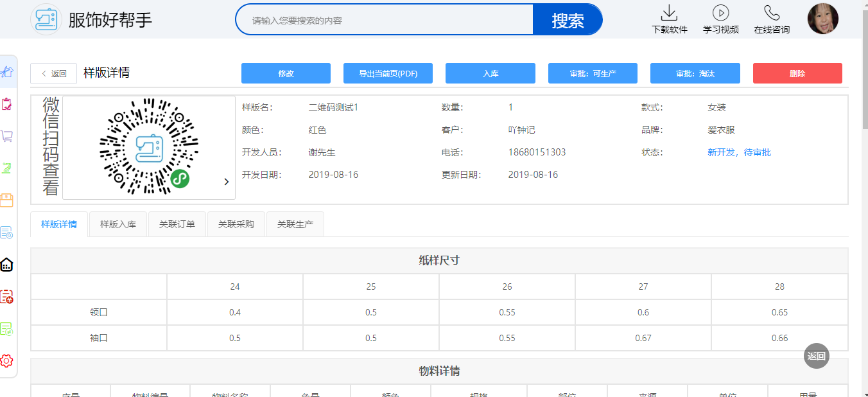
Task: Click the WeChat mini-program QR code
Action: click(x=149, y=147)
